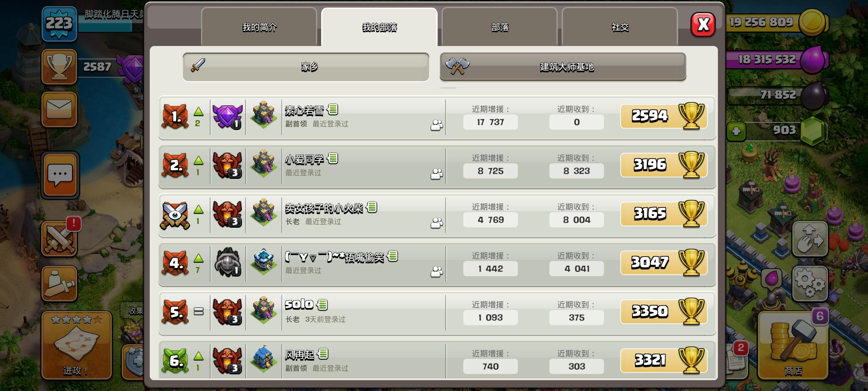Open the layout editor hand icon
The image size is (868, 391).
pos(810,239)
